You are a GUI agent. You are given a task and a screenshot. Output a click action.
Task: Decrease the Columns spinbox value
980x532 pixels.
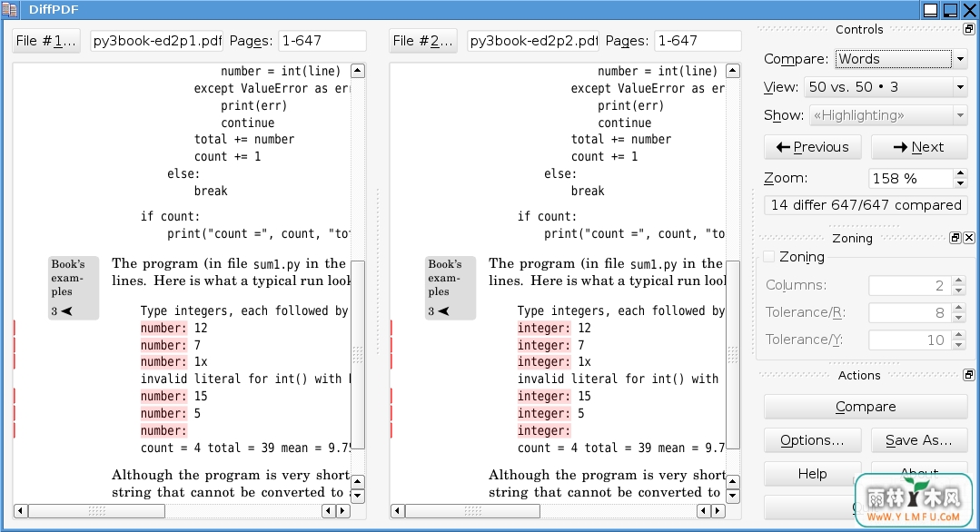(x=959, y=290)
